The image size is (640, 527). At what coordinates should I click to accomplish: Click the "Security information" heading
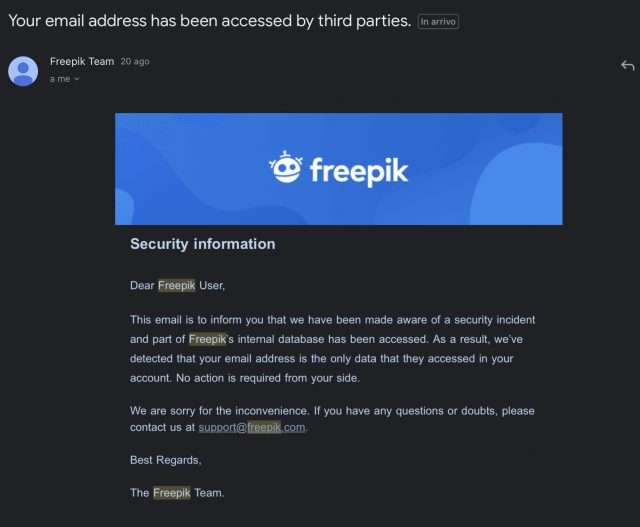click(203, 244)
